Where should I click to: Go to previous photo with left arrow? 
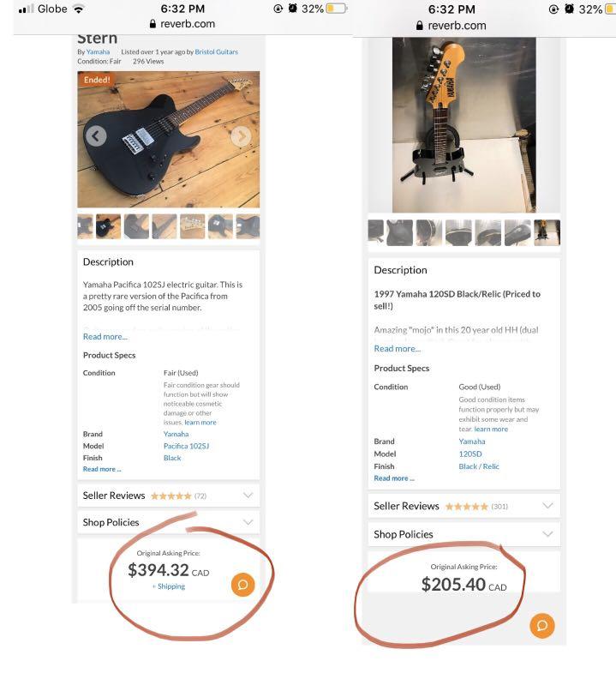(x=96, y=136)
